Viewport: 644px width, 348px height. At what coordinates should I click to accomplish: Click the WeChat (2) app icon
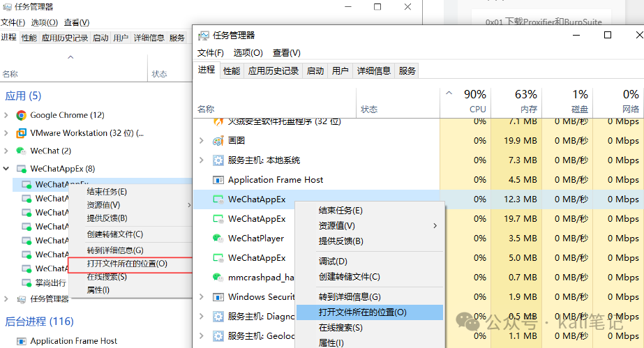pyautogui.click(x=21, y=151)
